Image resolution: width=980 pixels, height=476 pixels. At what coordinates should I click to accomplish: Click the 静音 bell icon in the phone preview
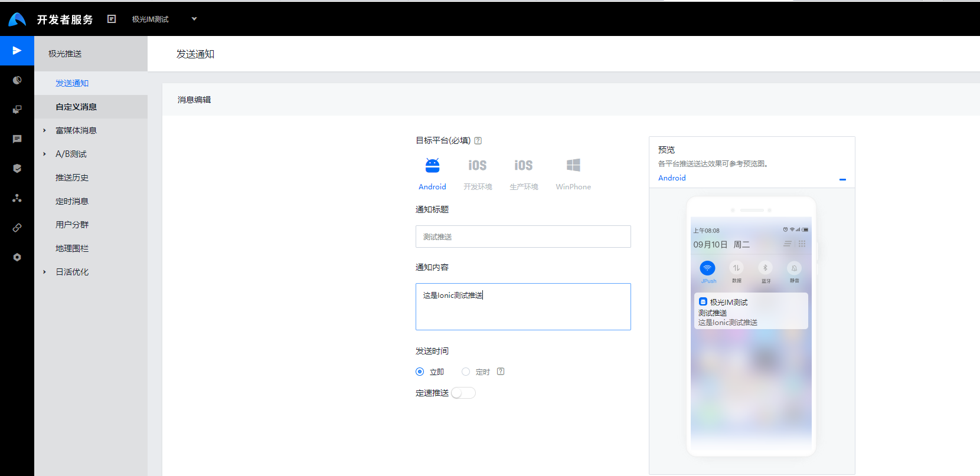(x=794, y=268)
